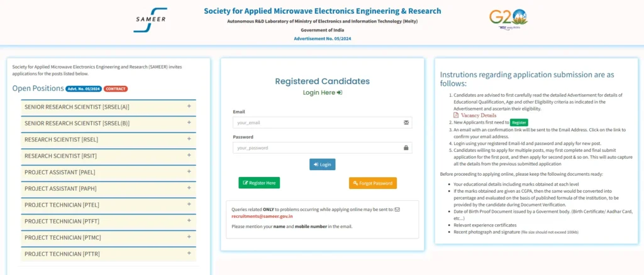Click plus icon on Project Technician [PTTR]
644x275 pixels.
pos(189,252)
